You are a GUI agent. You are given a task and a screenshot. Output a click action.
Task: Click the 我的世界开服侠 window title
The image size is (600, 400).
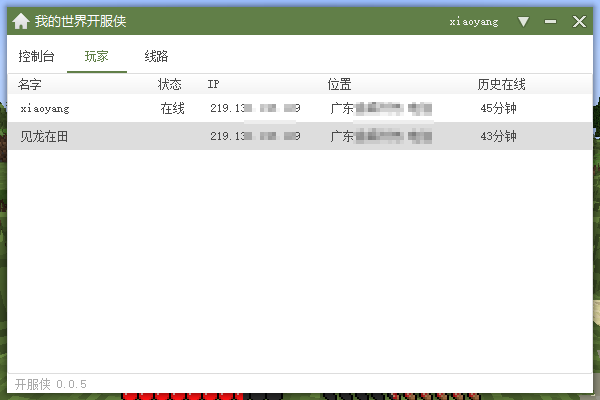(x=80, y=21)
